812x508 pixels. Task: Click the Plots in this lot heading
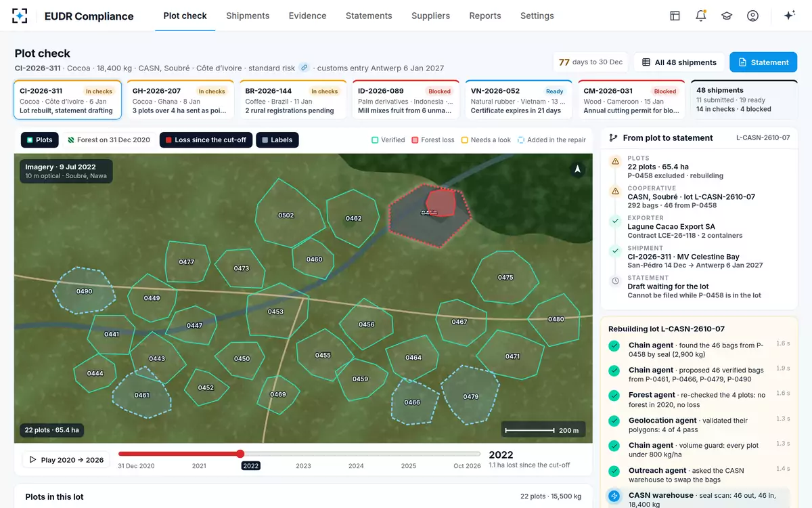click(x=54, y=496)
